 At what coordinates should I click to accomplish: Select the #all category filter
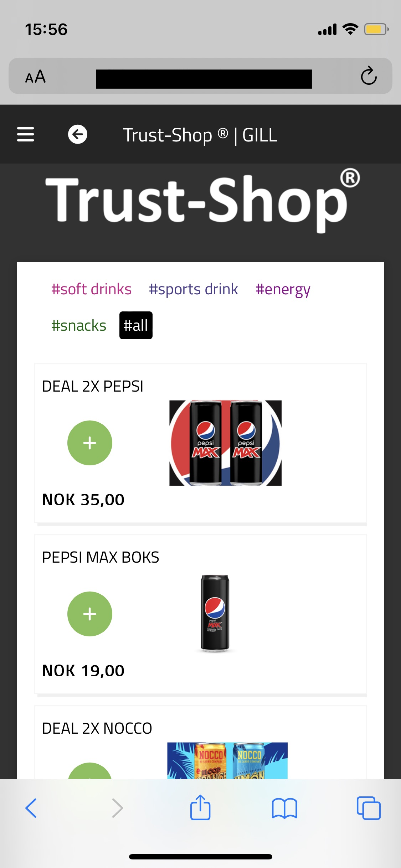136,325
